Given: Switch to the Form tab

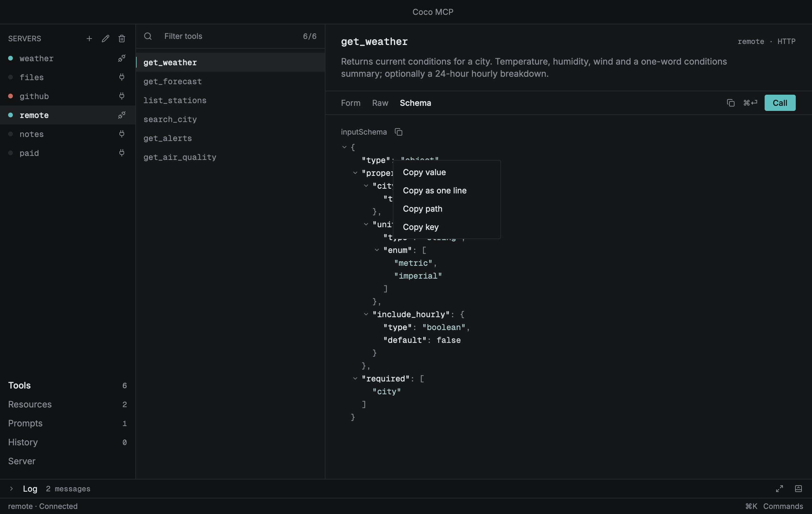Looking at the screenshot, I should 351,103.
